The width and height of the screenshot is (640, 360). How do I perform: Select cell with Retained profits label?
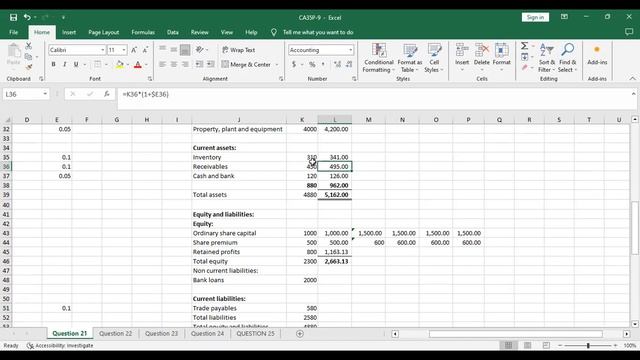[x=239, y=252]
